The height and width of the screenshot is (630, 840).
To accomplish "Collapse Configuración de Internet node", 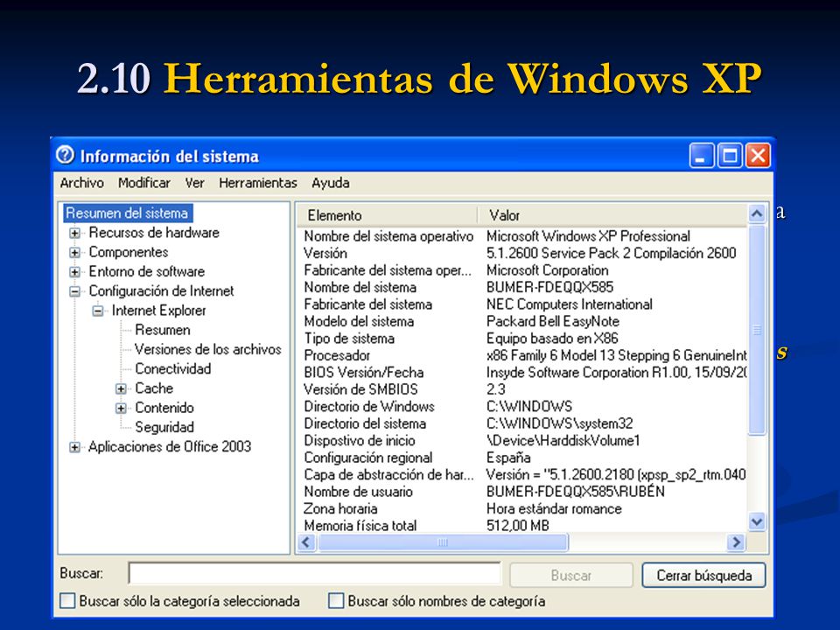I will coord(74,291).
